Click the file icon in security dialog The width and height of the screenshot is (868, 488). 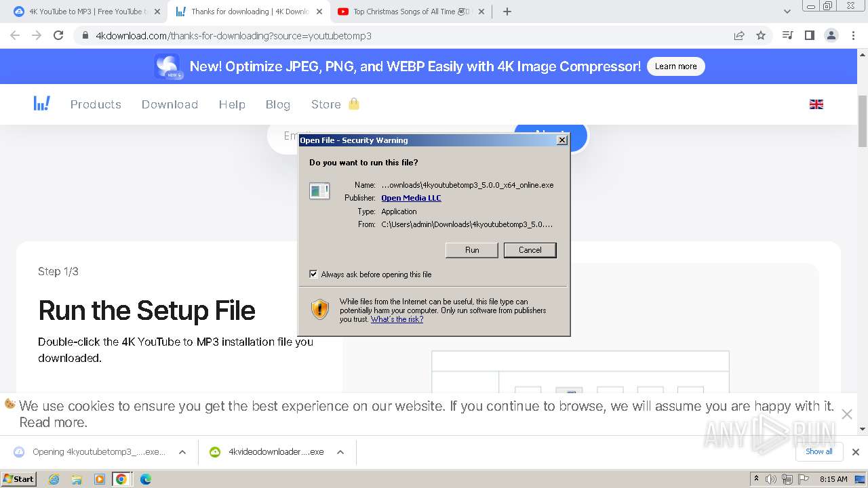pyautogui.click(x=319, y=191)
